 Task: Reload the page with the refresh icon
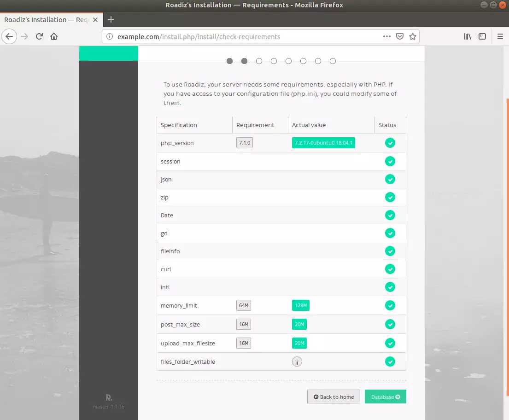coord(39,36)
